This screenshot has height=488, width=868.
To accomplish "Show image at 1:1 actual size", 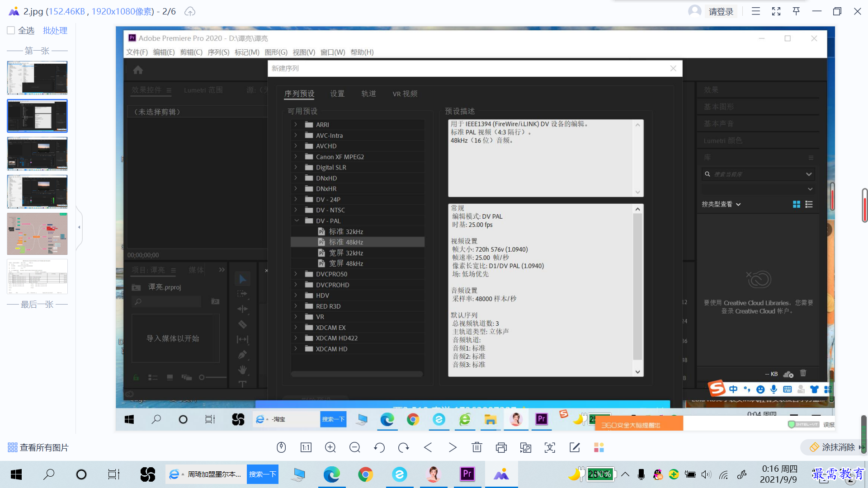I will click(x=306, y=447).
